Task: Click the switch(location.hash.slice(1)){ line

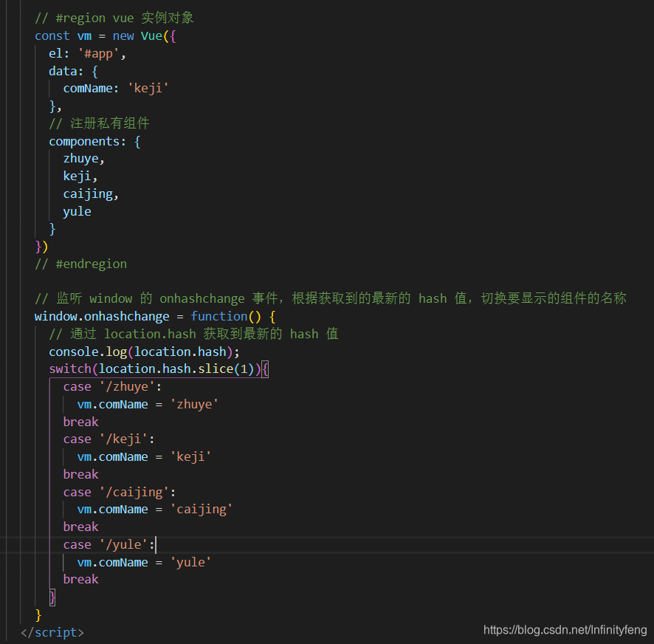Action: tap(159, 369)
